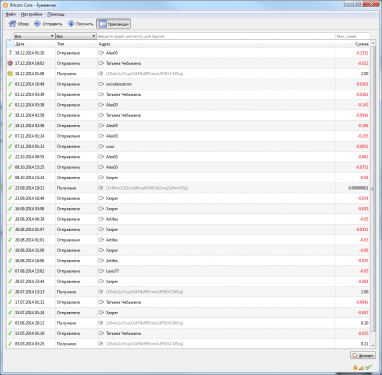Click the scrollbar up arrow of transaction list
Viewport: 382px width, 375px height.
point(373,44)
